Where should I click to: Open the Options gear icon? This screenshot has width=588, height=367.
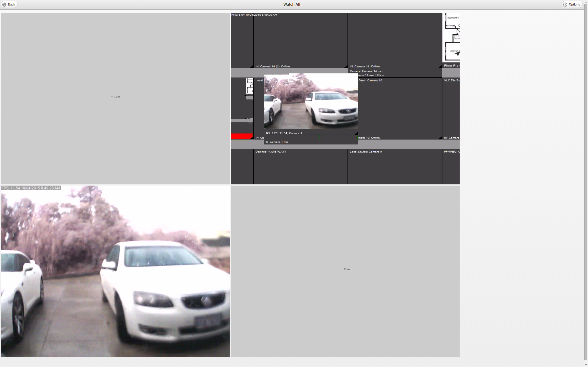pos(565,4)
